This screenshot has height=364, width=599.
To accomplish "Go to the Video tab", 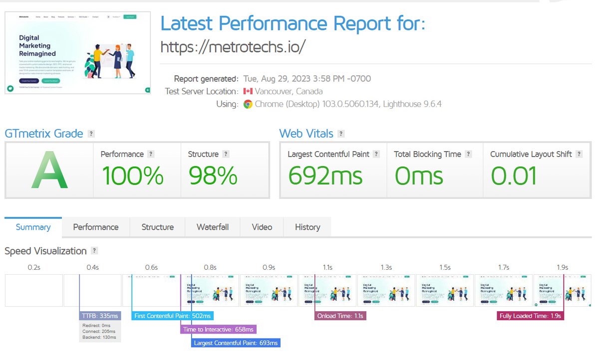I will 262,227.
